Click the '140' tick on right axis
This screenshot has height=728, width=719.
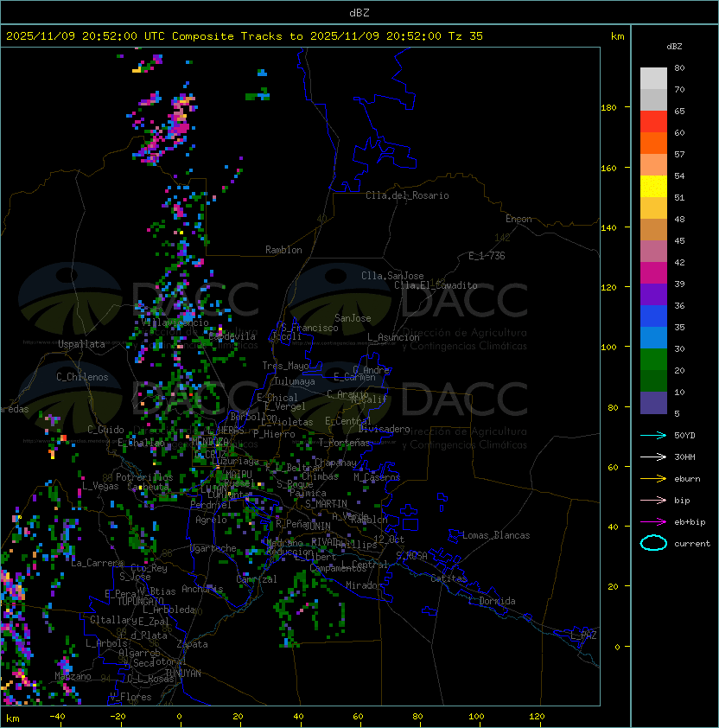608,228
